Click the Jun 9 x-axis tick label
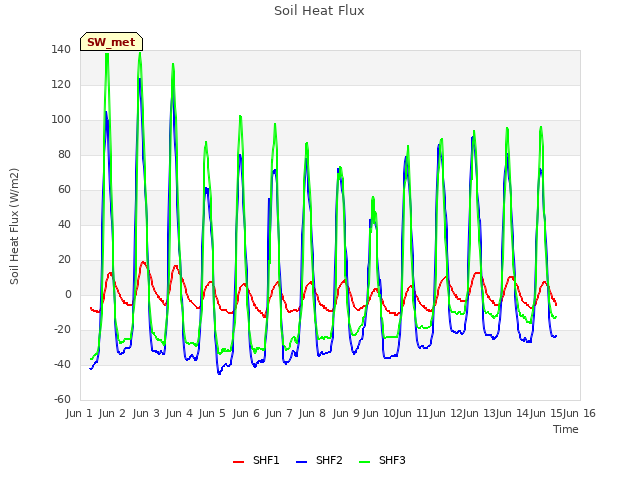This screenshot has width=640, height=480. point(346,413)
